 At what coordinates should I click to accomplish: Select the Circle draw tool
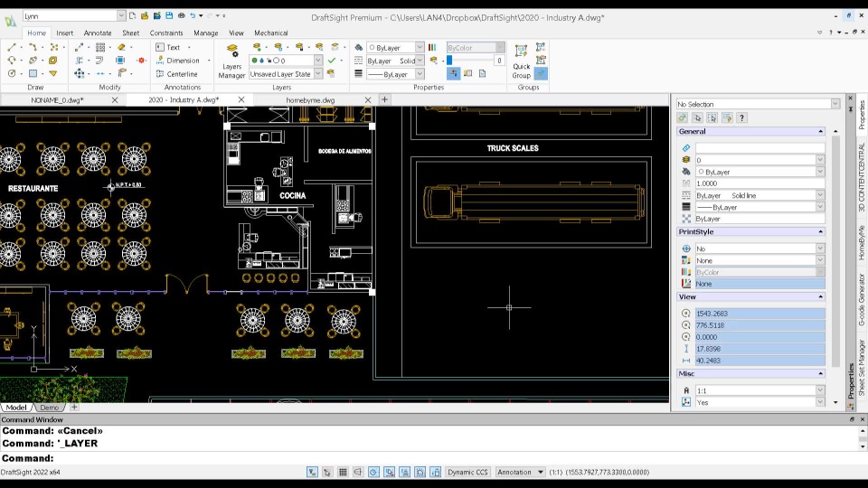click(x=12, y=73)
